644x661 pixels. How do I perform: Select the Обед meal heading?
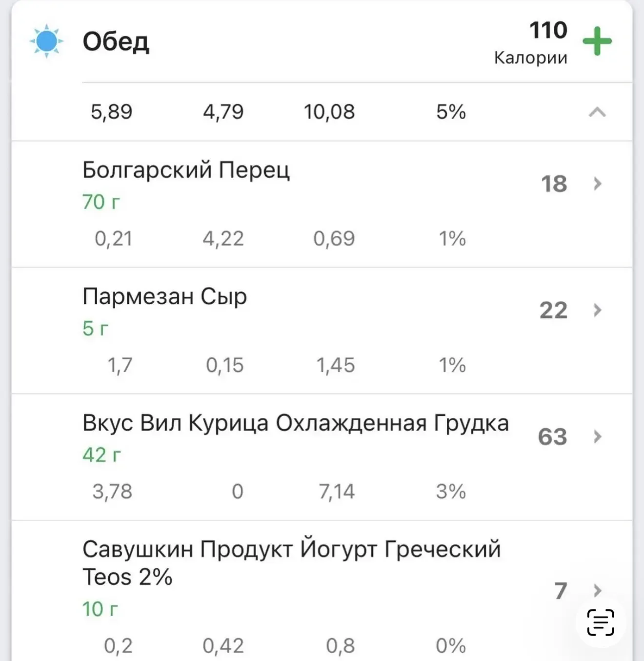tap(116, 41)
